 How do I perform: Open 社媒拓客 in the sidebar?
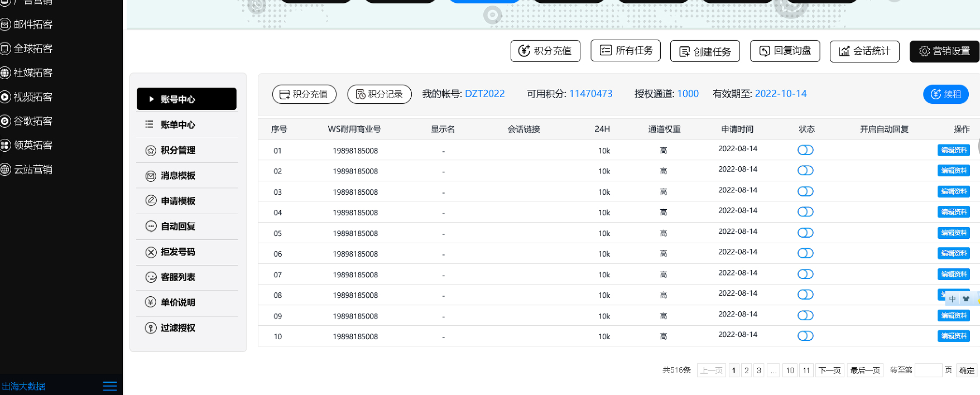tap(32, 73)
